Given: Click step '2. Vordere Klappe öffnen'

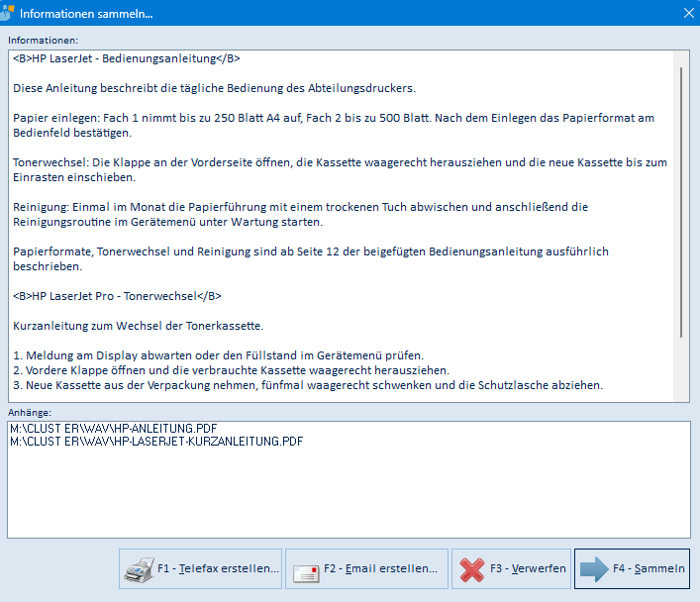Looking at the screenshot, I should [232, 370].
